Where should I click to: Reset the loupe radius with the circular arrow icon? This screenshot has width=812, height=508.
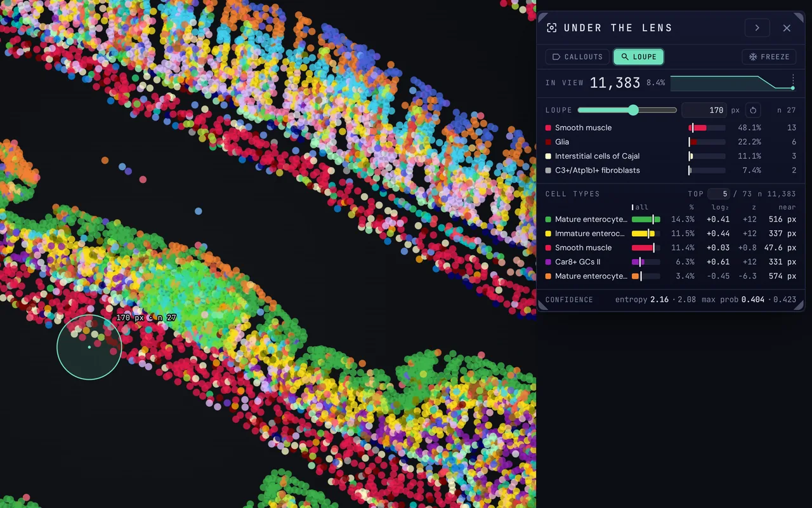click(x=753, y=110)
